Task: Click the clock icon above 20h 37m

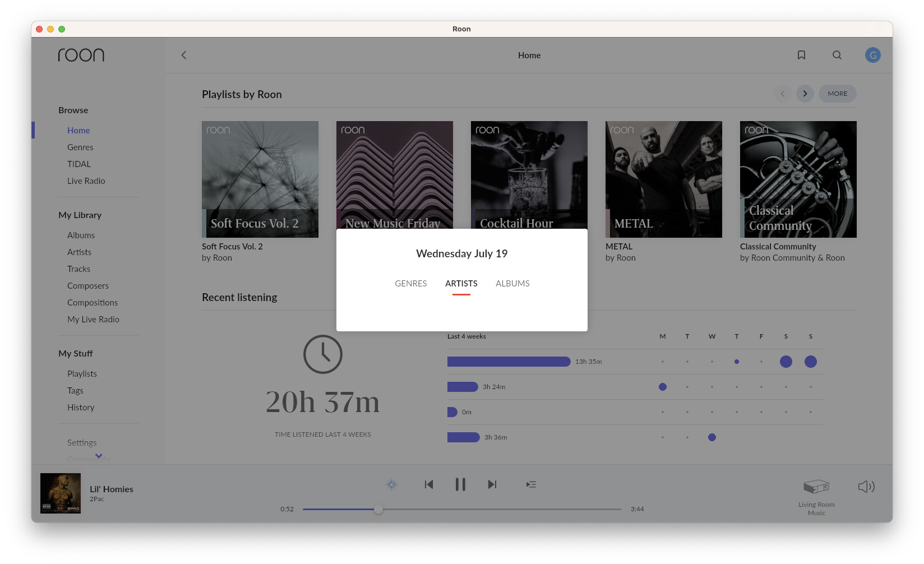Action: 323,354
